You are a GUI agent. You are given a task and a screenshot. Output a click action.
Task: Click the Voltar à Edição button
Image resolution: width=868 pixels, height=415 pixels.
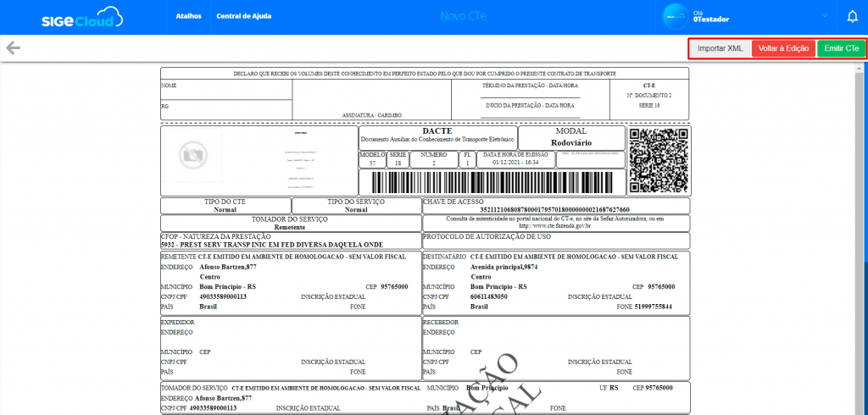tap(783, 48)
